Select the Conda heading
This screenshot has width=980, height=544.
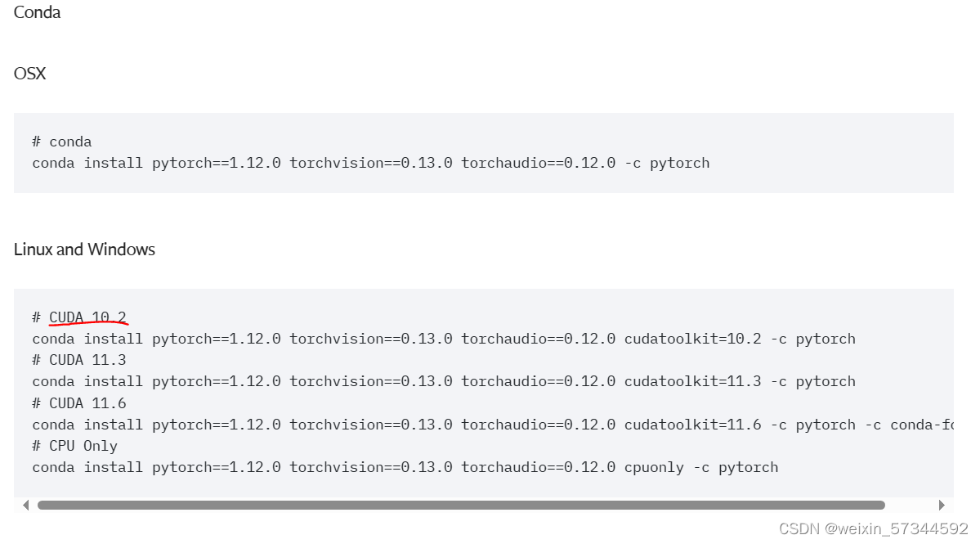pos(36,12)
